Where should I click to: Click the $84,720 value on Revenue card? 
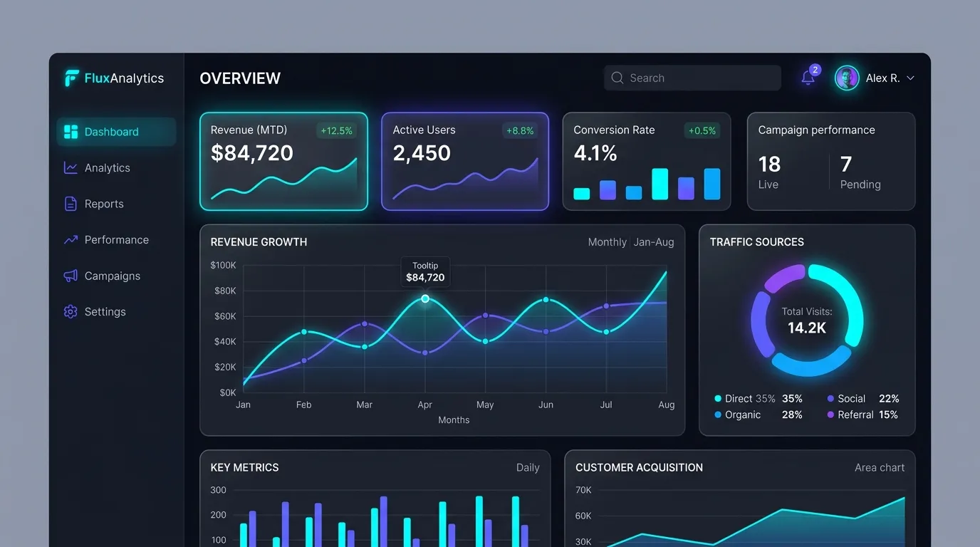coord(252,152)
